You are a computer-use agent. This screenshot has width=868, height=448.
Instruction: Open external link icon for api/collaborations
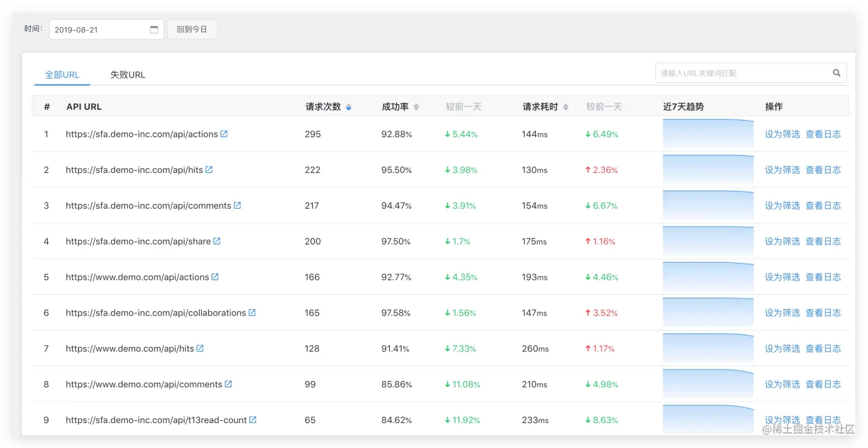(252, 312)
